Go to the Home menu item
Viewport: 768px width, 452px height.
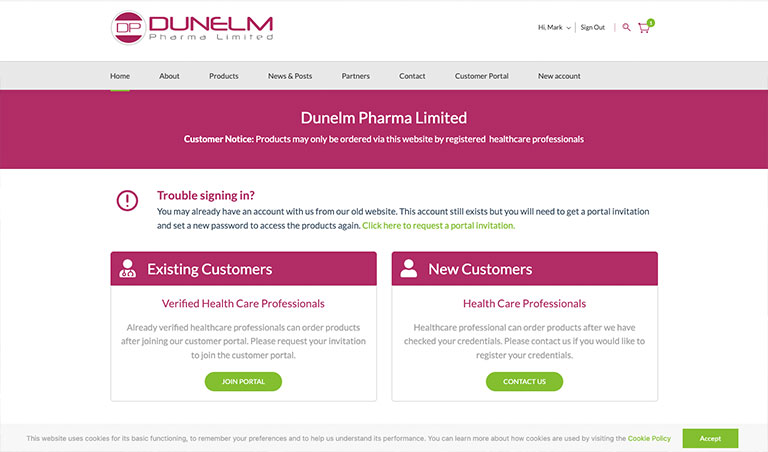(120, 76)
